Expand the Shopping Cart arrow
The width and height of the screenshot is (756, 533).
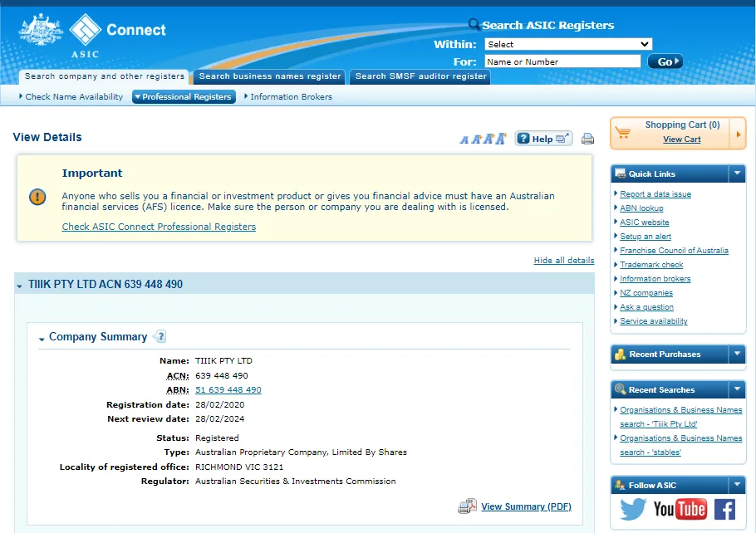739,134
